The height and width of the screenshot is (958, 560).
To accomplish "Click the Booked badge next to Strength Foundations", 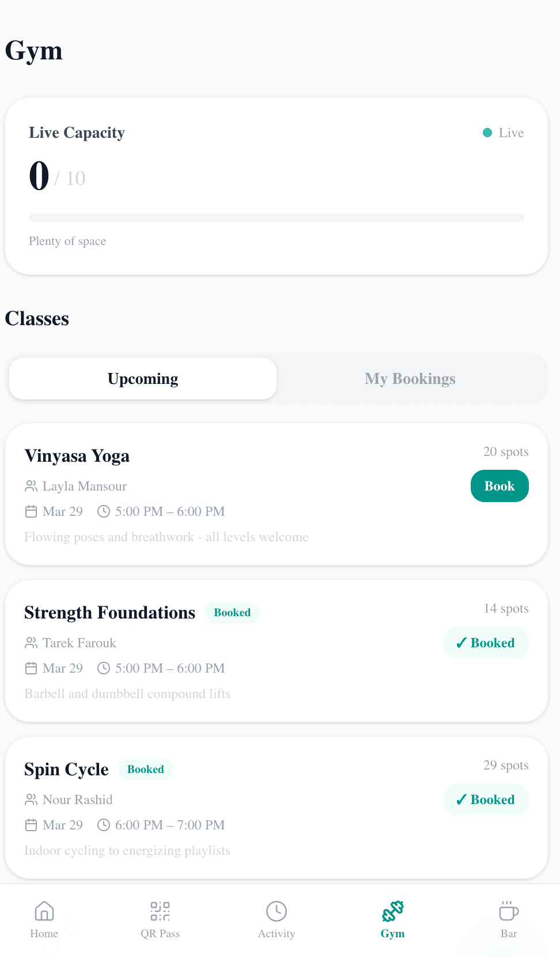I will click(x=232, y=613).
